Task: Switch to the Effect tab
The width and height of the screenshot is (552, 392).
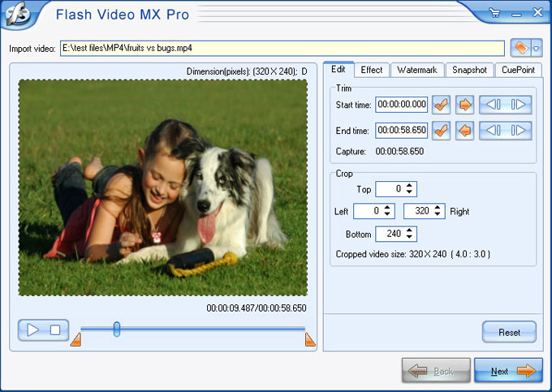Action: pyautogui.click(x=372, y=70)
